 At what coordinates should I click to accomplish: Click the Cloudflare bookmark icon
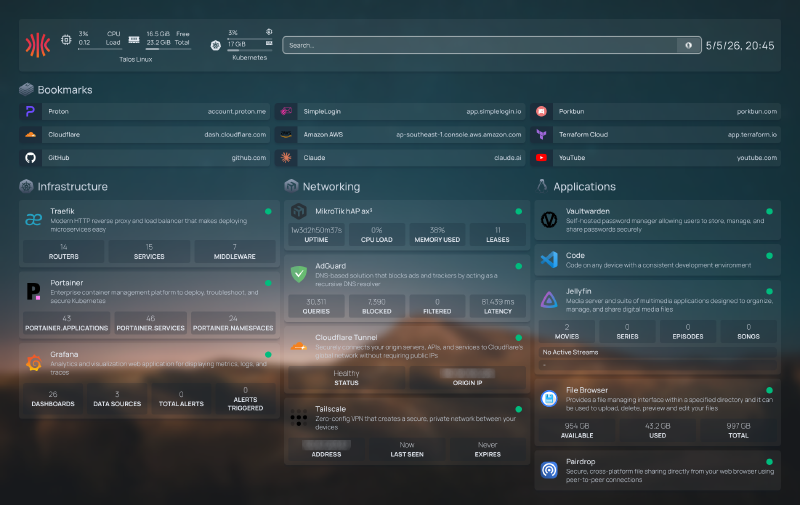pyautogui.click(x=31, y=135)
